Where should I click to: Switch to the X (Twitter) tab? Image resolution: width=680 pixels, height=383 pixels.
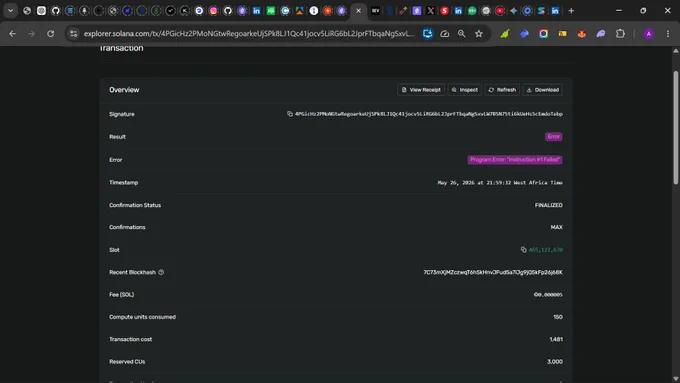431,11
